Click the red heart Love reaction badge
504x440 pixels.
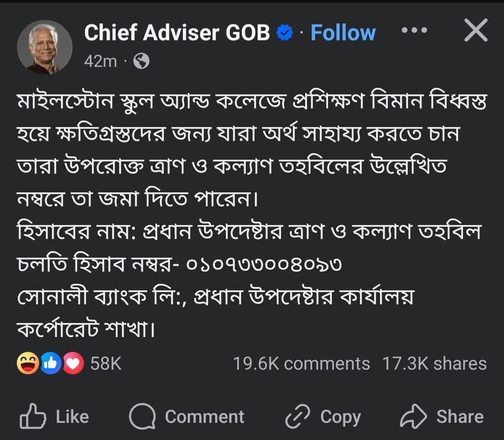point(74,364)
